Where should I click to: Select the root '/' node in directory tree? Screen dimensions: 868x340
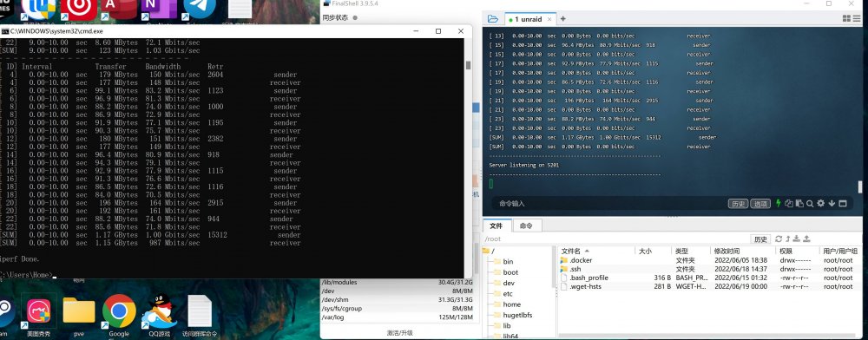point(488,251)
